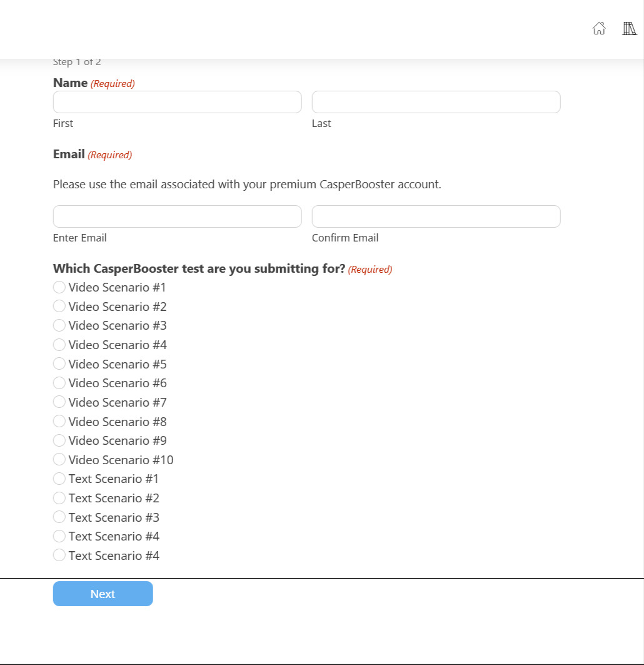Screen dimensions: 644x665
Task: Select Video Scenario #6
Action: pos(59,382)
